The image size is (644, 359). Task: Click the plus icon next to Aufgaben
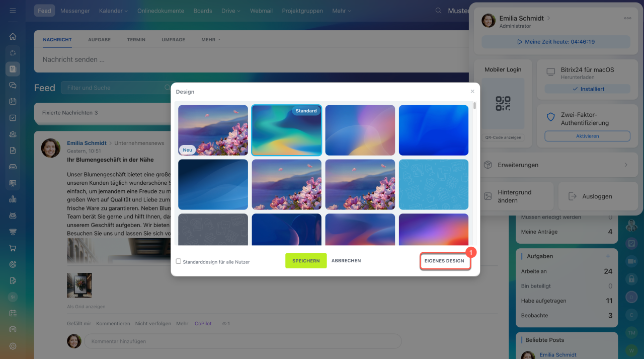608,256
